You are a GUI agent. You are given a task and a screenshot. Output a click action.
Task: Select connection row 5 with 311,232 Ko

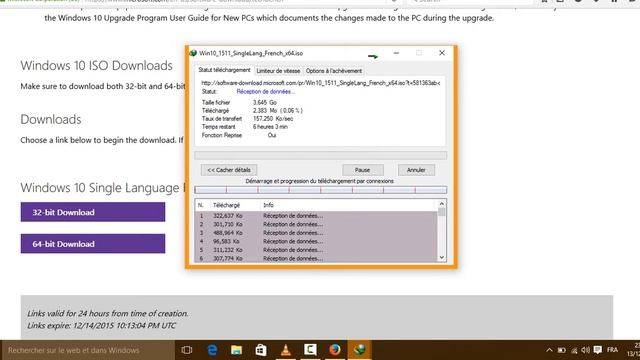coord(316,250)
